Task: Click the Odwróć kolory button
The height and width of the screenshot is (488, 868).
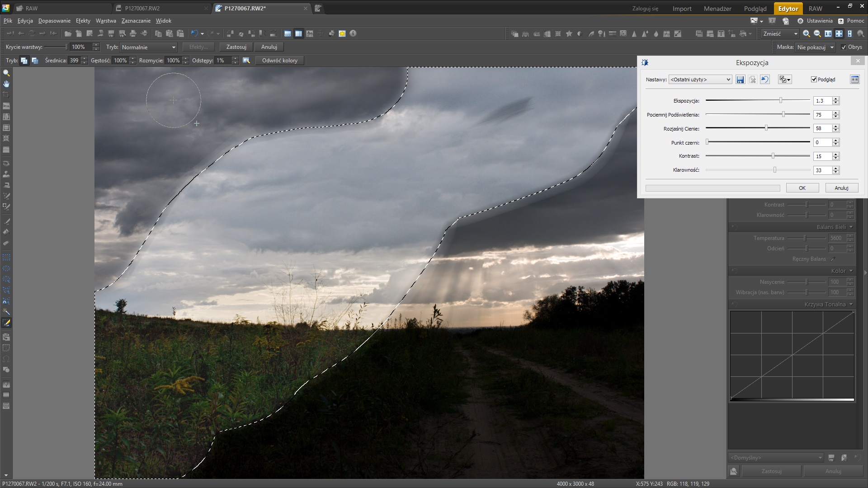Action: click(279, 61)
